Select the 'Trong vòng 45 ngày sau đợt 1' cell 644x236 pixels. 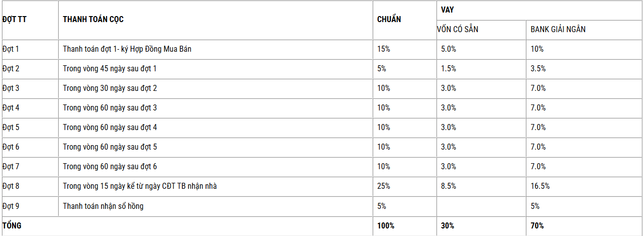click(110, 69)
